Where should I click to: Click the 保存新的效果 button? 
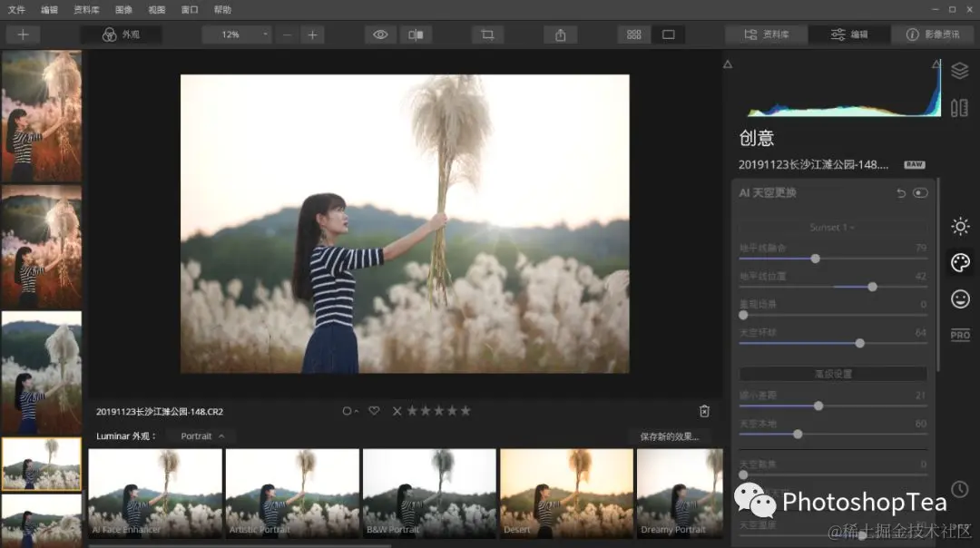coord(669,436)
